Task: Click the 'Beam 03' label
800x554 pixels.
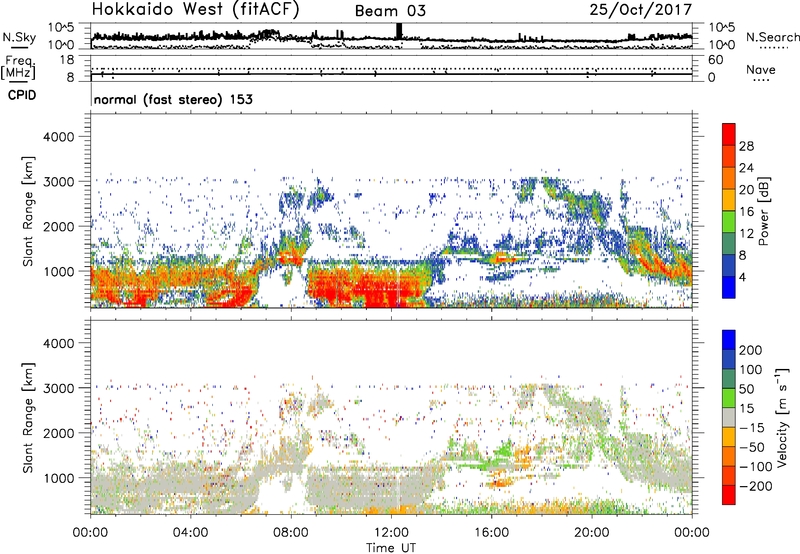Action: [x=390, y=11]
